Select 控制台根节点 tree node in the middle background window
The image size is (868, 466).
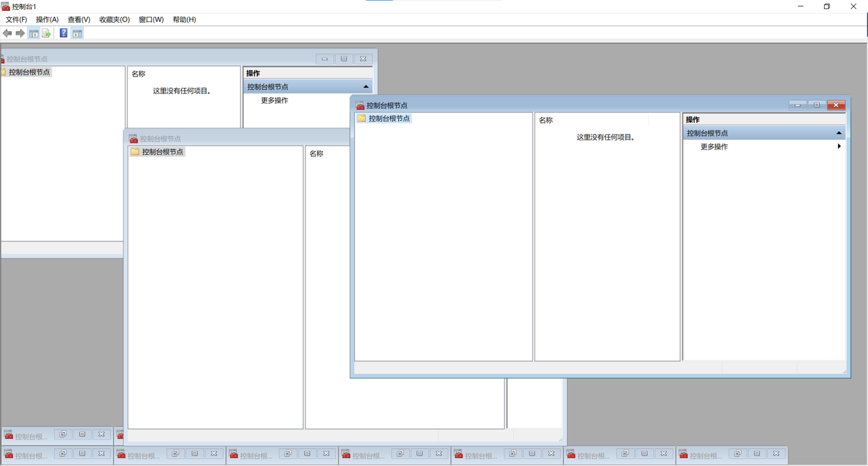point(162,152)
